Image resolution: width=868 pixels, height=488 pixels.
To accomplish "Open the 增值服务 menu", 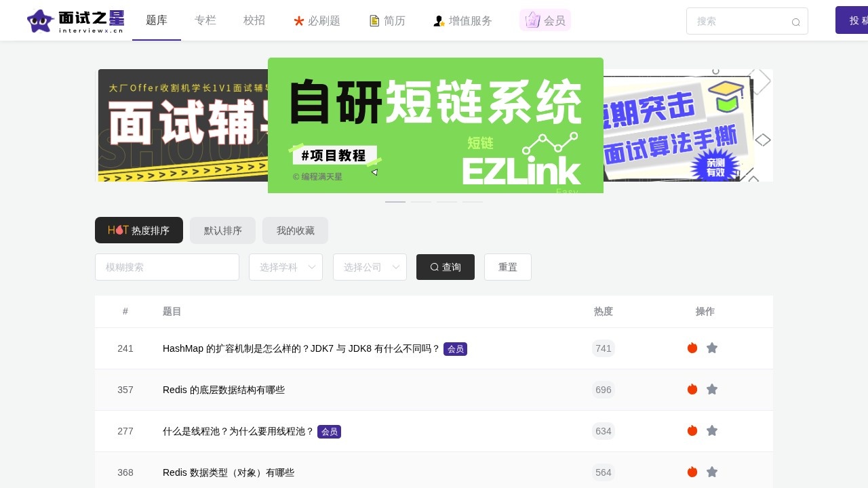I will tap(462, 21).
